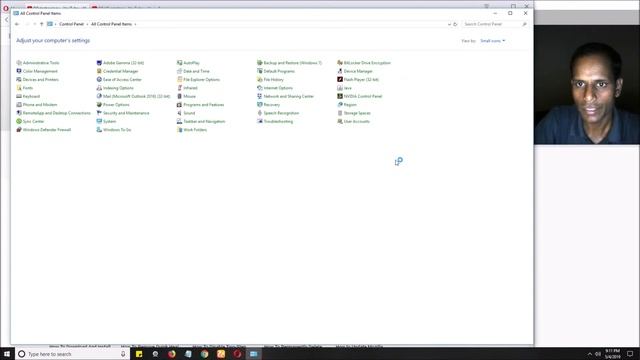Screen dimensions: 640x360
Task: Open the Administrative Tools item
Action: [x=38, y=63]
